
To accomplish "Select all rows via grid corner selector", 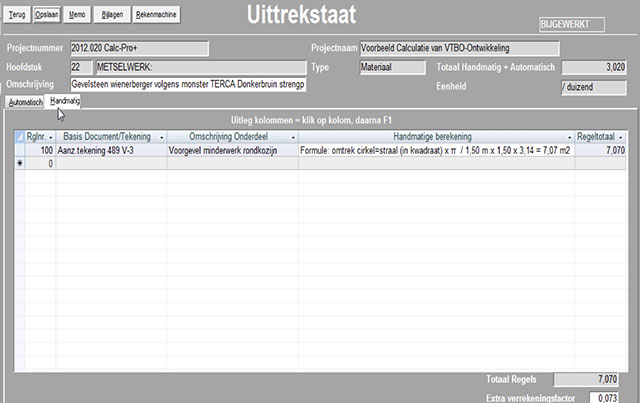I will pos(16,137).
